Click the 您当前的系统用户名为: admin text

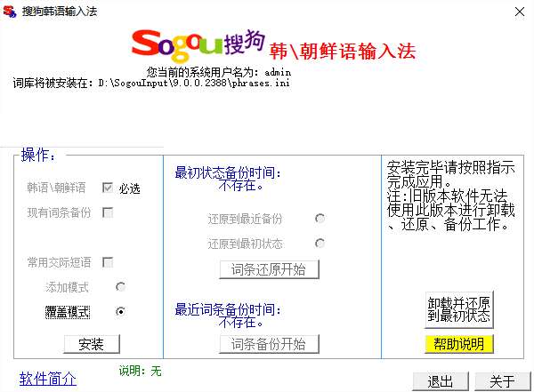coord(219,72)
